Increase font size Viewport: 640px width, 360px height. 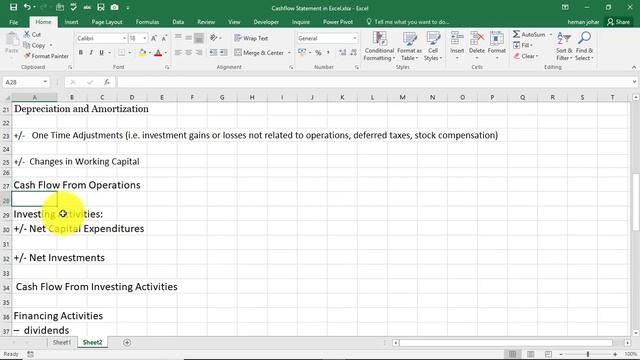coord(154,38)
